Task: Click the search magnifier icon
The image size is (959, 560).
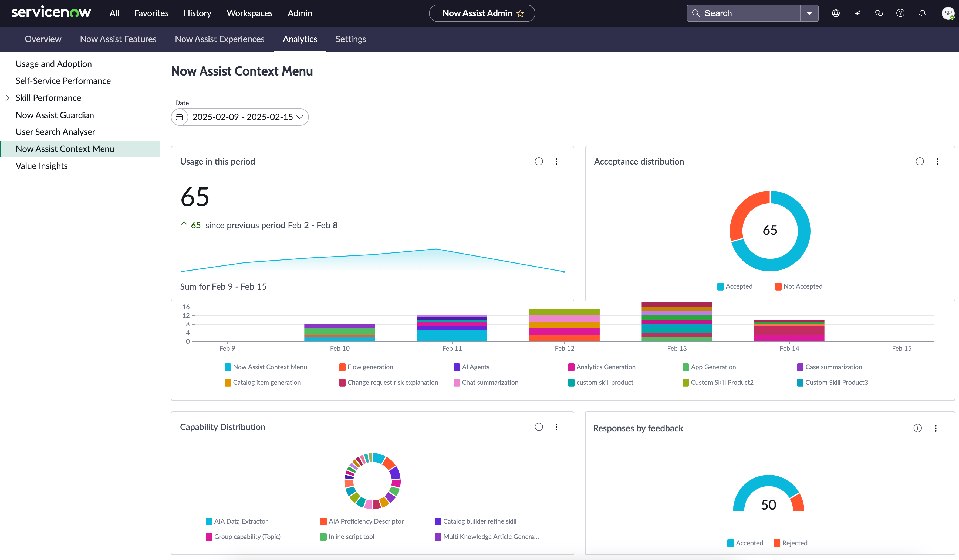Action: [696, 13]
